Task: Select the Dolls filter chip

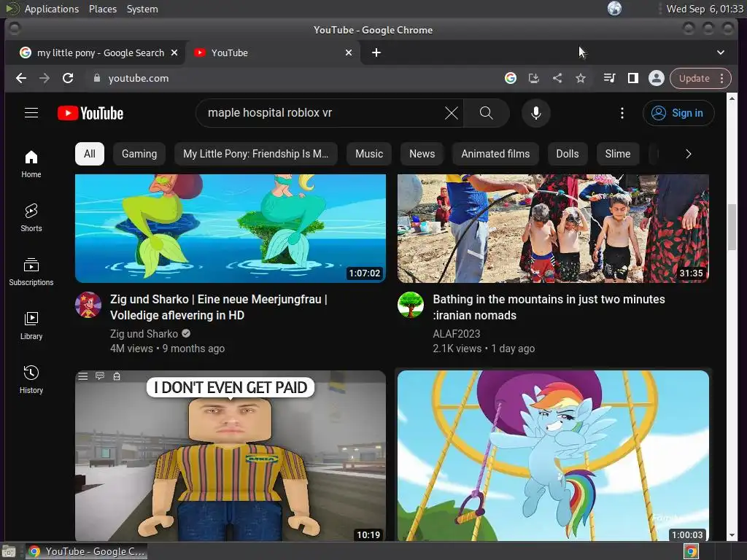Action: point(568,154)
